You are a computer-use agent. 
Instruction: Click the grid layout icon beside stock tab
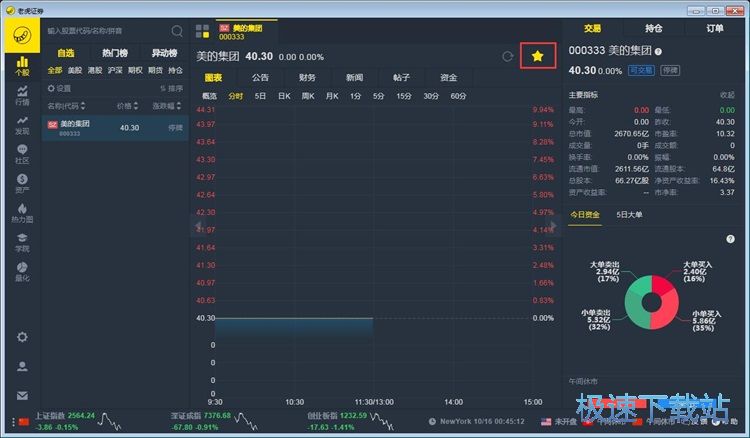coord(202,32)
